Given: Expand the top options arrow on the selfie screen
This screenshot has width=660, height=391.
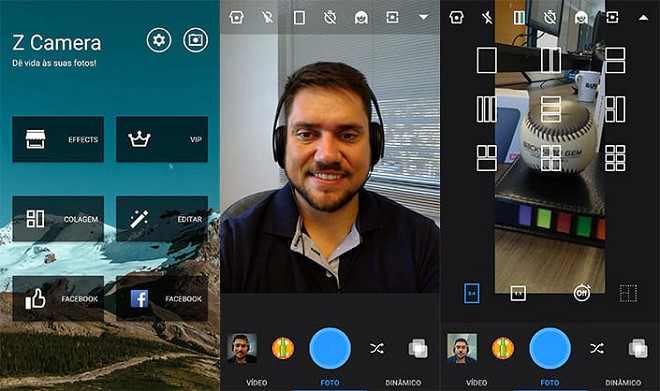Looking at the screenshot, I should 423,17.
